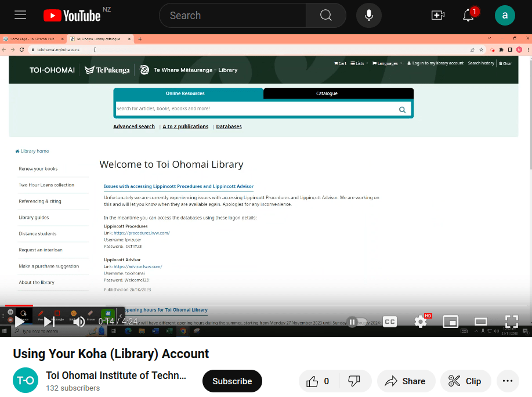The width and height of the screenshot is (532, 397).
Task: Expand the Languages dropdown
Action: 387,63
